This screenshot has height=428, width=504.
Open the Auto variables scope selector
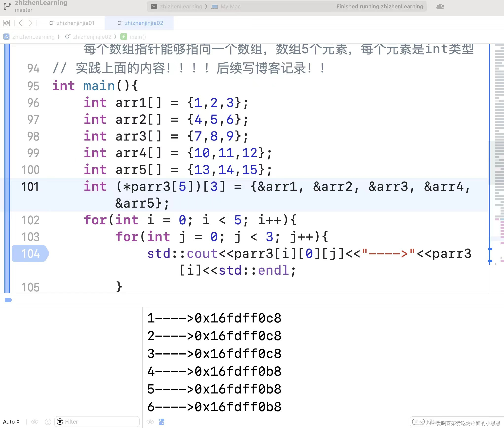coord(11,422)
